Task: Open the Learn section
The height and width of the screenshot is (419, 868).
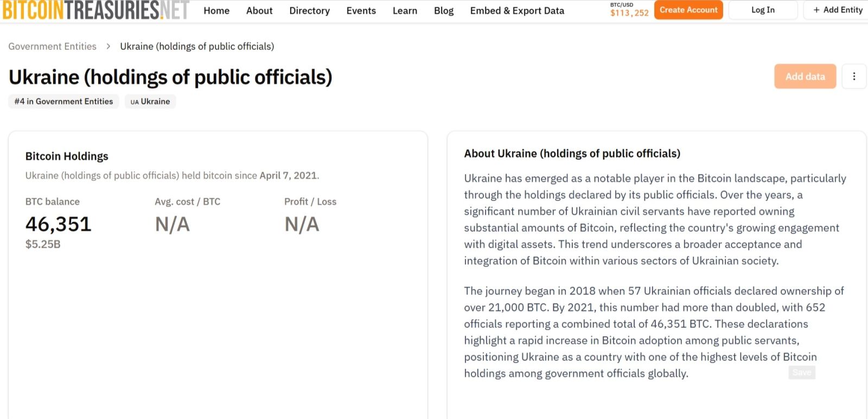Action: [405, 11]
